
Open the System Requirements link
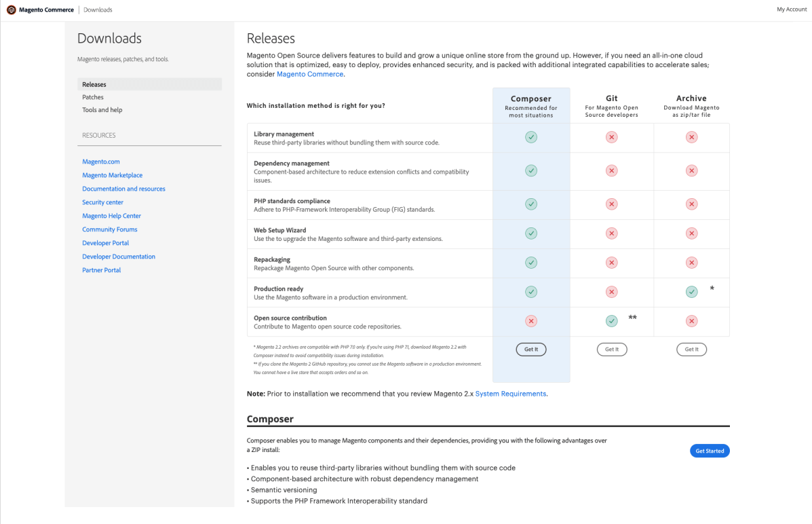click(x=511, y=394)
